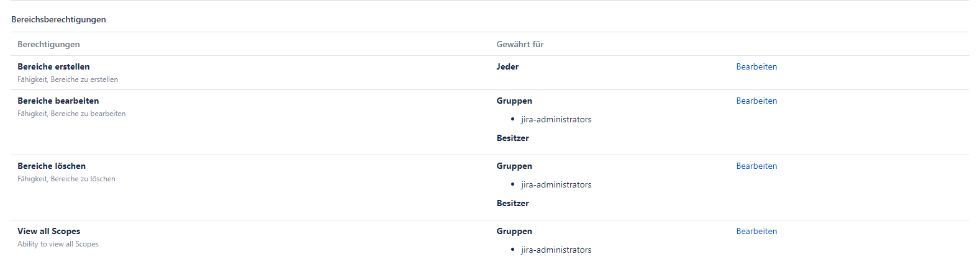
Task: Click jira-administrators under Bereiche löschen
Action: tap(556, 184)
